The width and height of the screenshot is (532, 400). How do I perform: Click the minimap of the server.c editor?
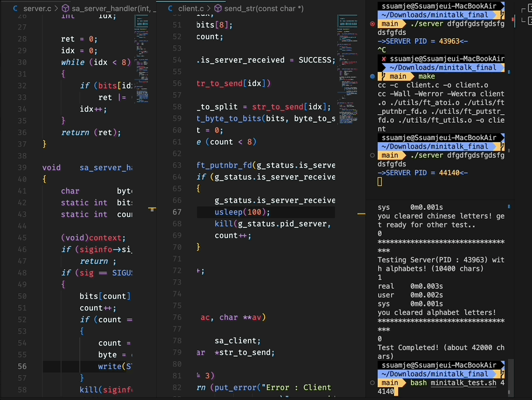pos(141,58)
